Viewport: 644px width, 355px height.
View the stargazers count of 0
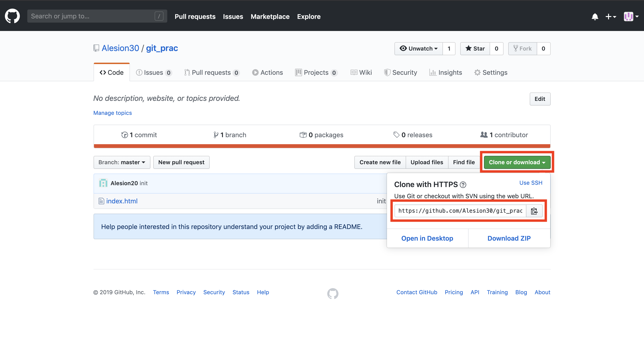[x=497, y=48]
